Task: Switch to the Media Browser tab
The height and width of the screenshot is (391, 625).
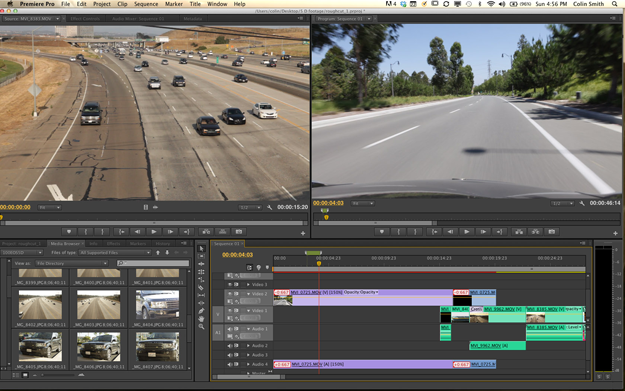Action: pos(65,244)
